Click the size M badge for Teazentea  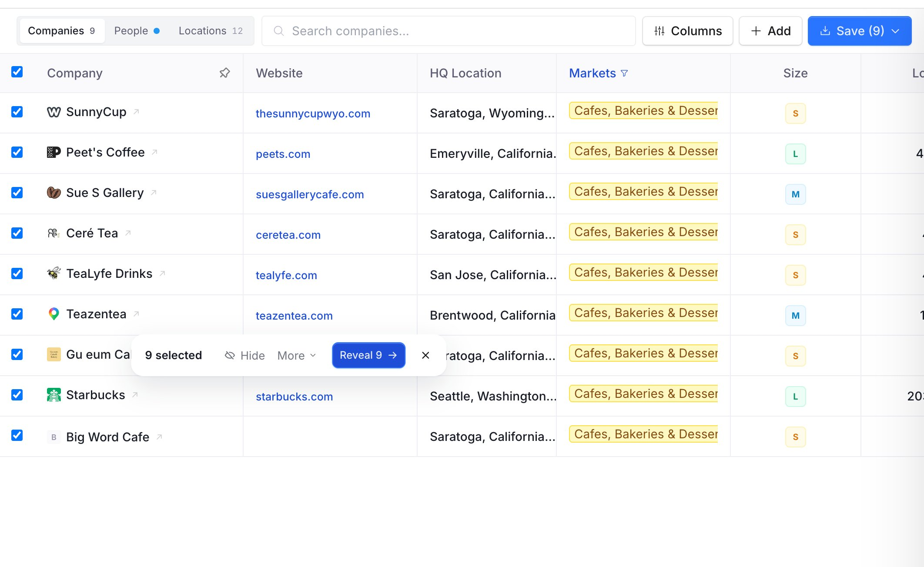click(796, 316)
